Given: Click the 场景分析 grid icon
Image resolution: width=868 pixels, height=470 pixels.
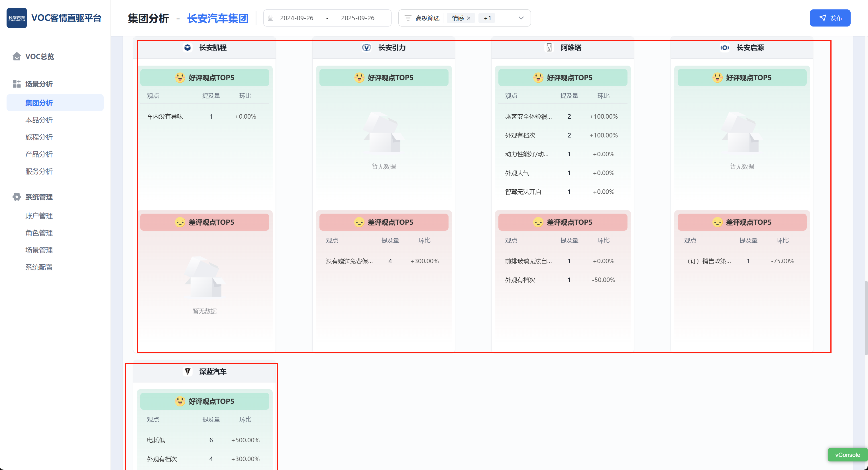Looking at the screenshot, I should click(17, 84).
